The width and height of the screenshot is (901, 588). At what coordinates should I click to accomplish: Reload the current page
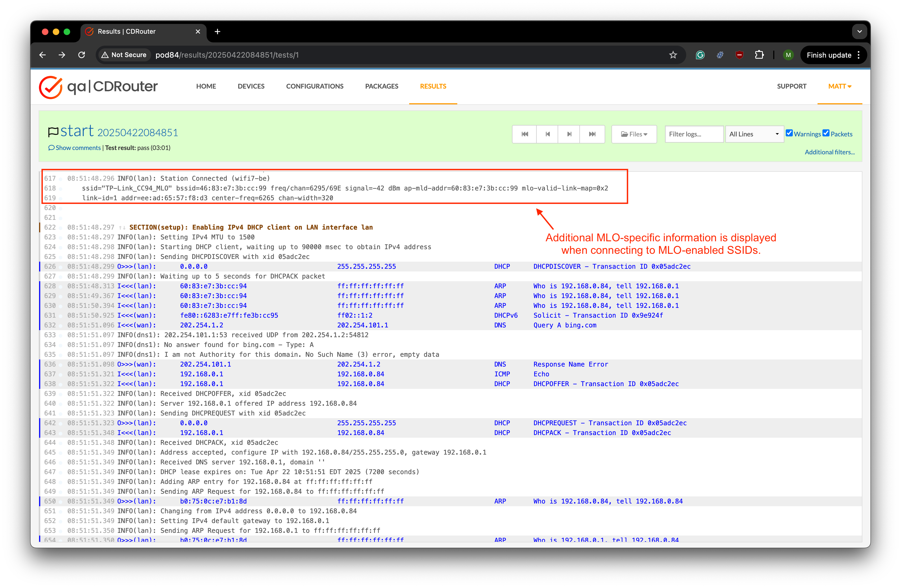click(x=81, y=55)
